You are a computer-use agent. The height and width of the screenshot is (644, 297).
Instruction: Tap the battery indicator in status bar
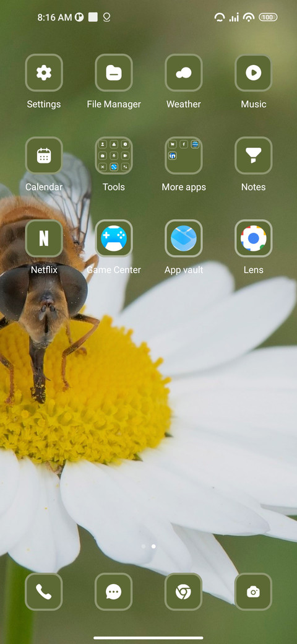pyautogui.click(x=268, y=17)
